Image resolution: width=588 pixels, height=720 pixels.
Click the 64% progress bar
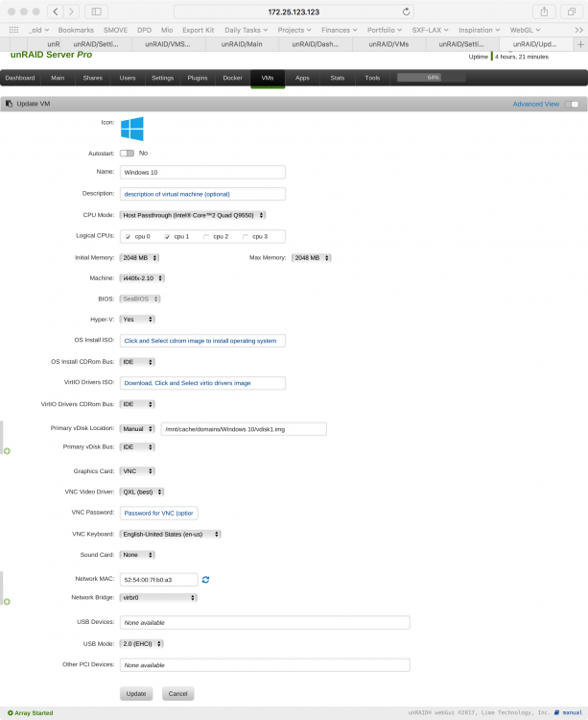(431, 78)
